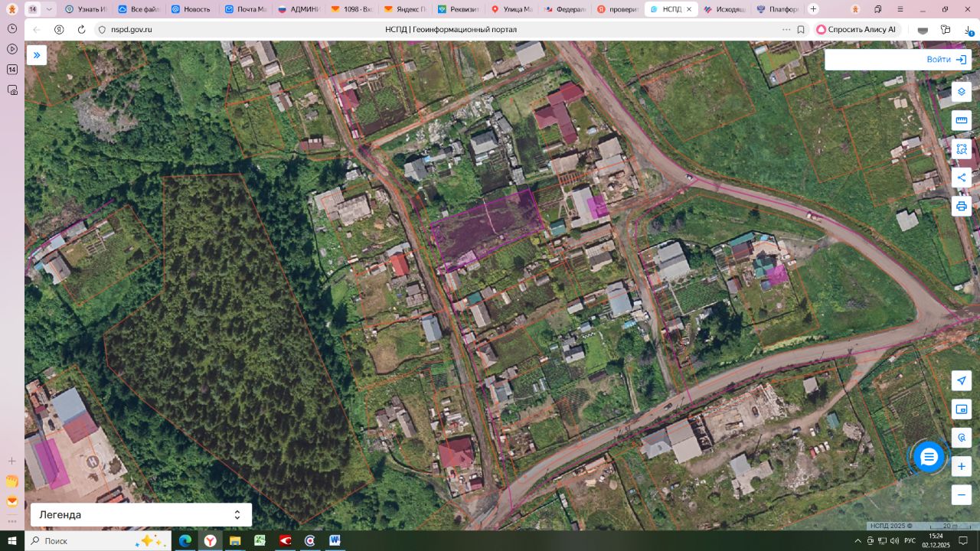Open browser downloads
Image resolution: width=980 pixels, height=551 pixels.
click(969, 30)
